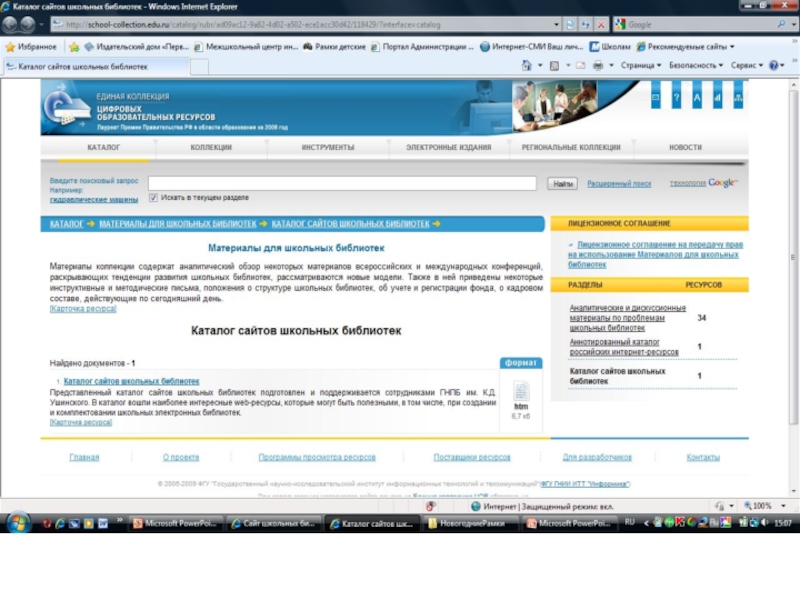Open the 'РЕГИОНАЛЬНЫЕ КОЛЛЕКЦИИ' menu tab
The height and width of the screenshot is (600, 800).
tap(571, 147)
